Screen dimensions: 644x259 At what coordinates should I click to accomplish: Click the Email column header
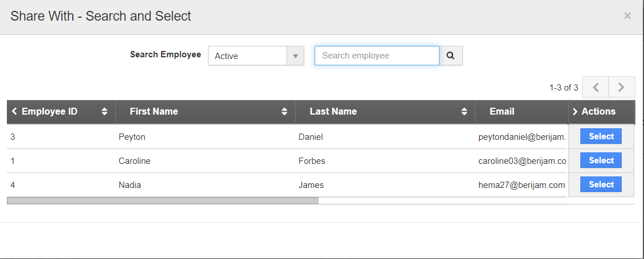pyautogui.click(x=502, y=112)
